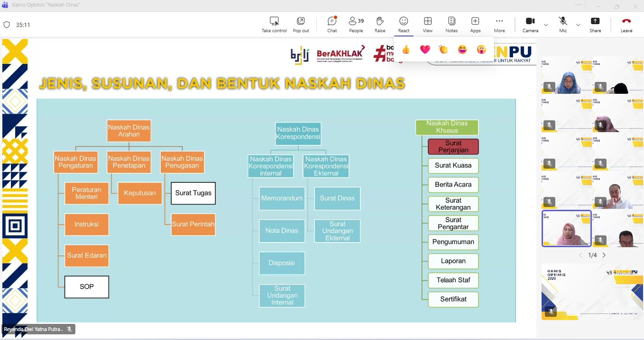The height and width of the screenshot is (340, 644).
Task: Toggle the React emoji bar
Action: tap(404, 24)
